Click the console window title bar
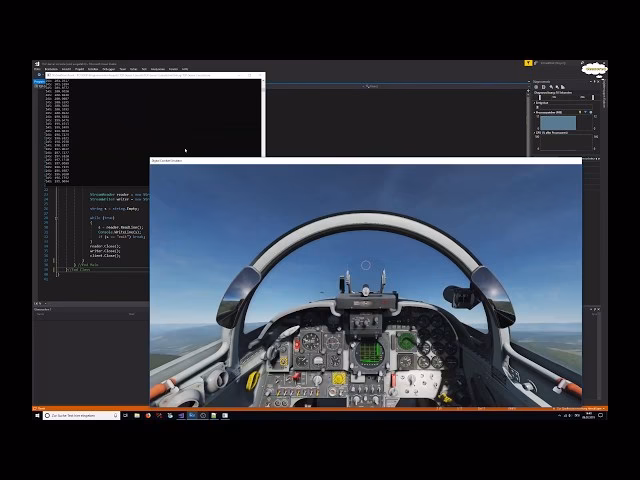The image size is (640, 480). pyautogui.click(x=155, y=76)
